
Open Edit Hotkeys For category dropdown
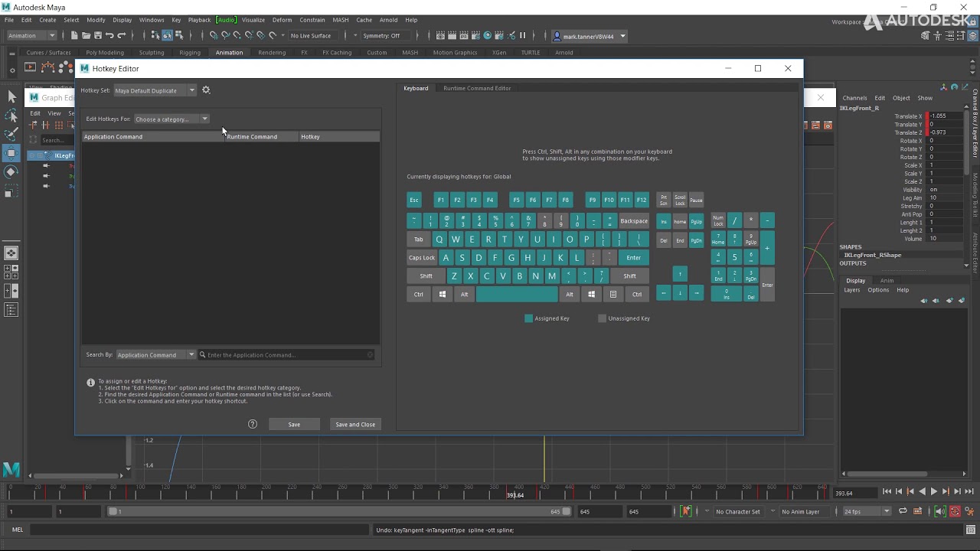coord(171,119)
